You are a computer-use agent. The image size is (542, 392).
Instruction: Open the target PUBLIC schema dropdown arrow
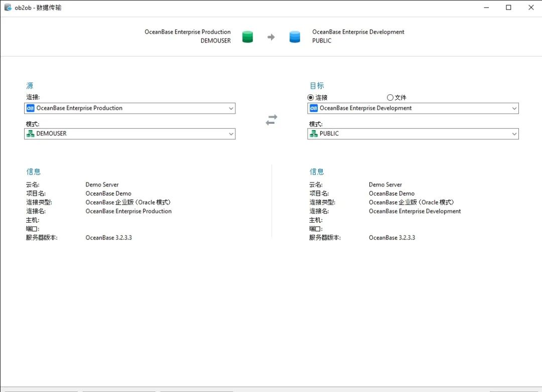click(514, 134)
